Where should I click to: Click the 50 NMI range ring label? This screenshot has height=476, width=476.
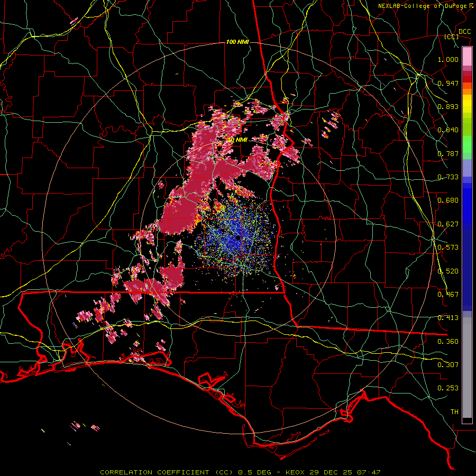point(237,140)
